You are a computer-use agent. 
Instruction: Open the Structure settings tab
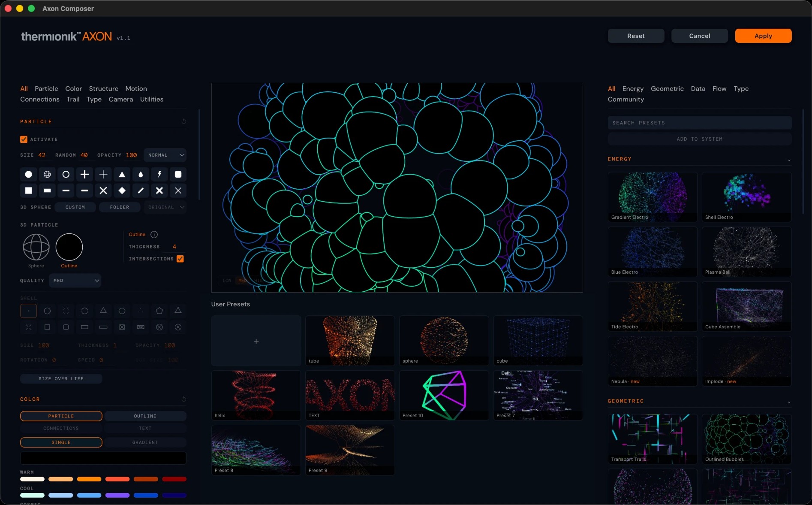click(x=104, y=89)
